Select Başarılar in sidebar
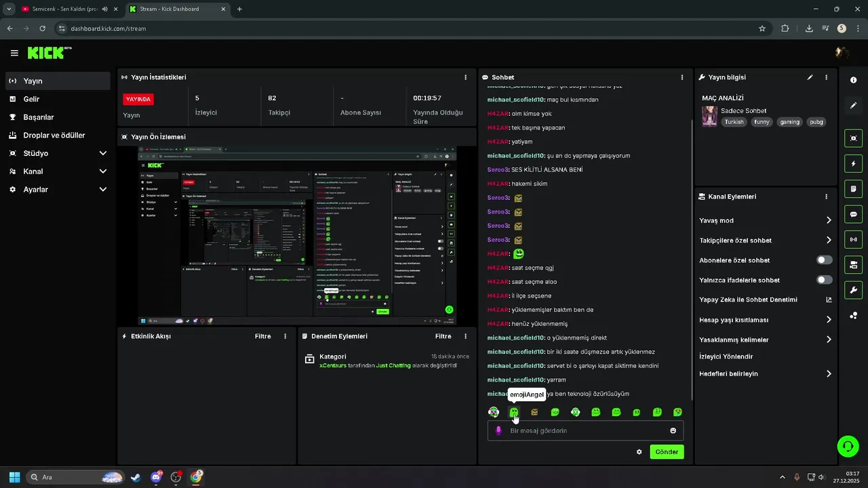This screenshot has height=488, width=868. point(58,117)
